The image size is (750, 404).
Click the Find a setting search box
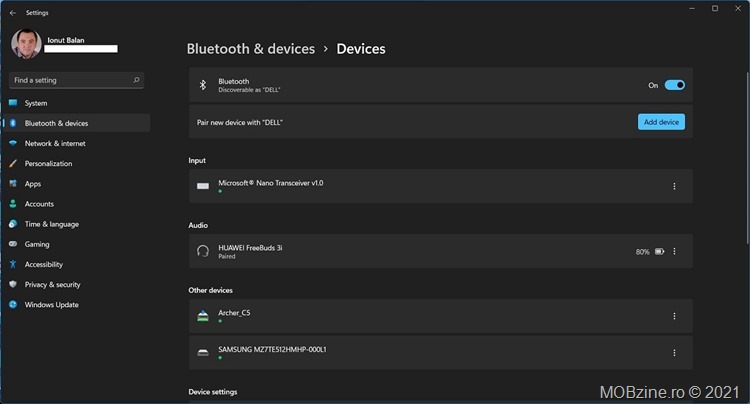pos(77,80)
